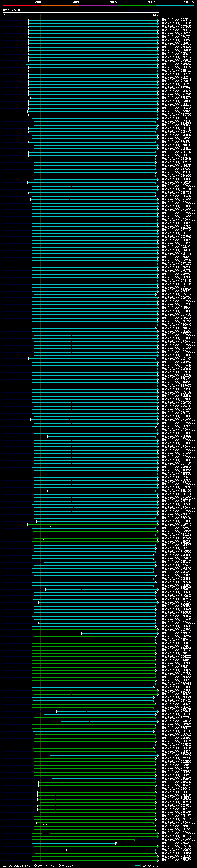Select hit label UniRef100_A2ESE6
Image resolution: width=197 pixels, height=868 pixels.
coord(176,860)
